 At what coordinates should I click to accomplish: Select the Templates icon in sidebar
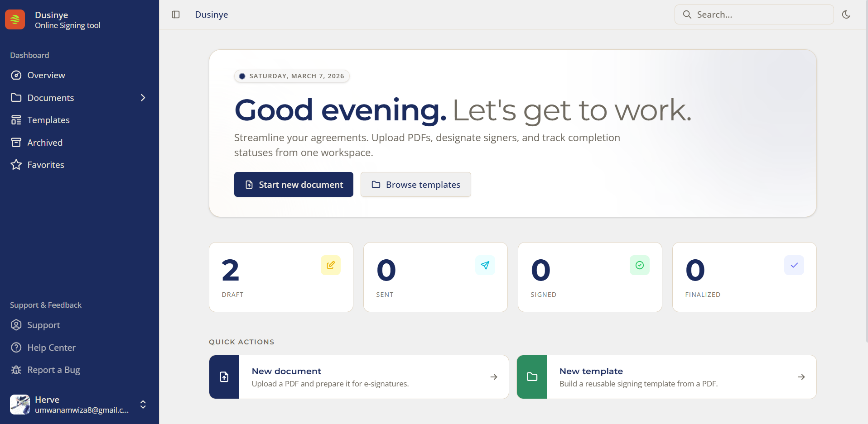point(16,119)
